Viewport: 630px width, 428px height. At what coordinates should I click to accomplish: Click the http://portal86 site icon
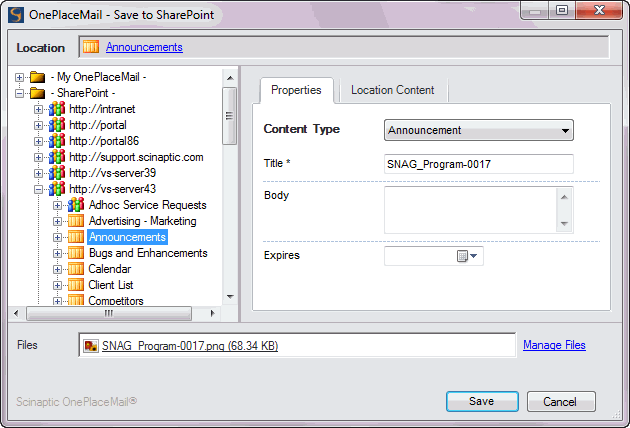point(57,141)
